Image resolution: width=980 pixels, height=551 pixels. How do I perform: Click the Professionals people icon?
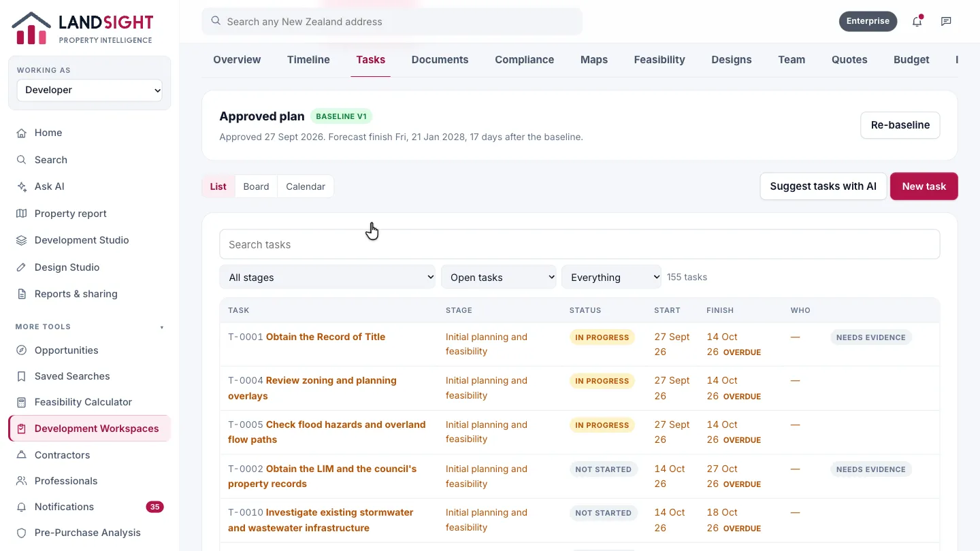point(22,481)
